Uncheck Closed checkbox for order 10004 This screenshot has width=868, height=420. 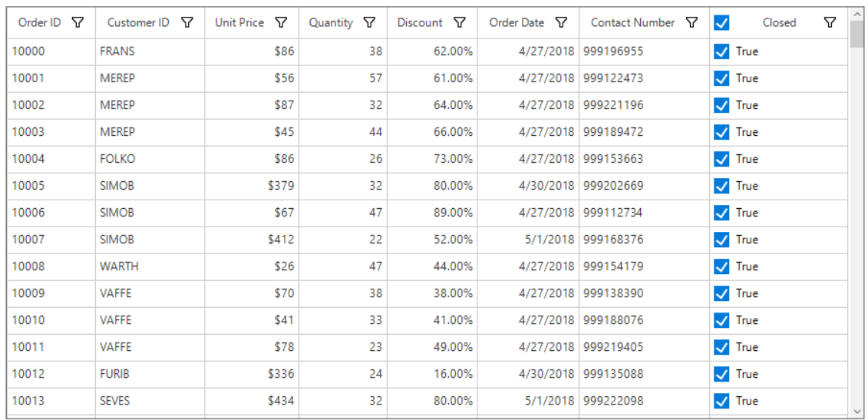tap(721, 159)
